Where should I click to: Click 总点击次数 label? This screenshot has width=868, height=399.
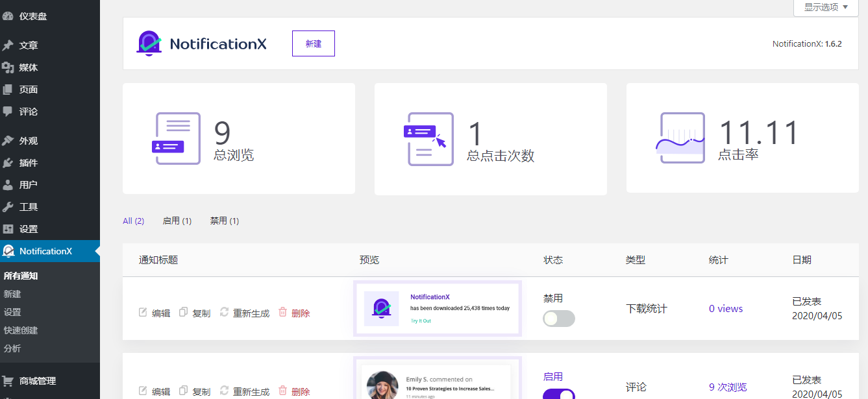(501, 156)
